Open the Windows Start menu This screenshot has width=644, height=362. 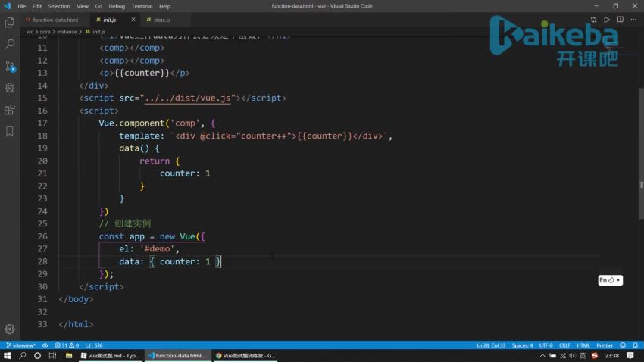click(8, 356)
